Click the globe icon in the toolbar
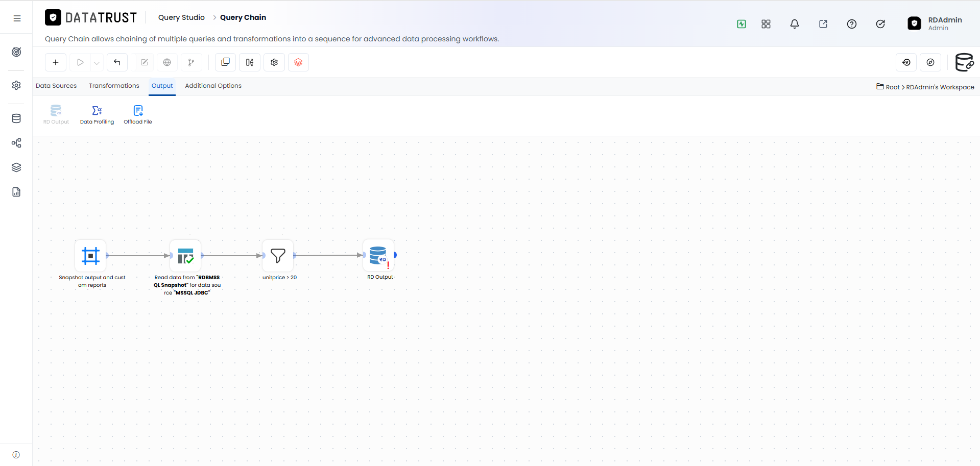Screen dimensions: 980x466 click(167, 62)
